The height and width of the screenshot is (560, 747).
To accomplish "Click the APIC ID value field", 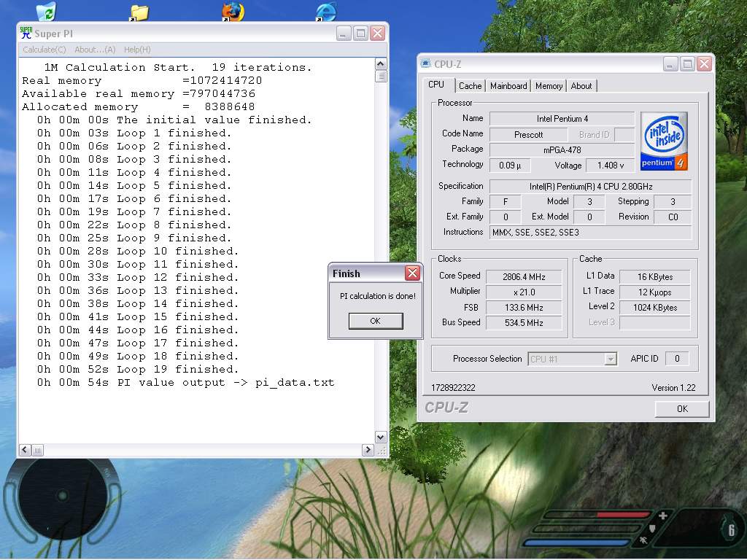I will (x=677, y=359).
